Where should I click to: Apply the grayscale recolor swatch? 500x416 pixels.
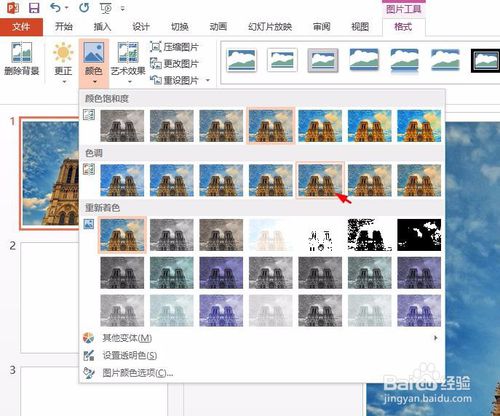pos(172,235)
